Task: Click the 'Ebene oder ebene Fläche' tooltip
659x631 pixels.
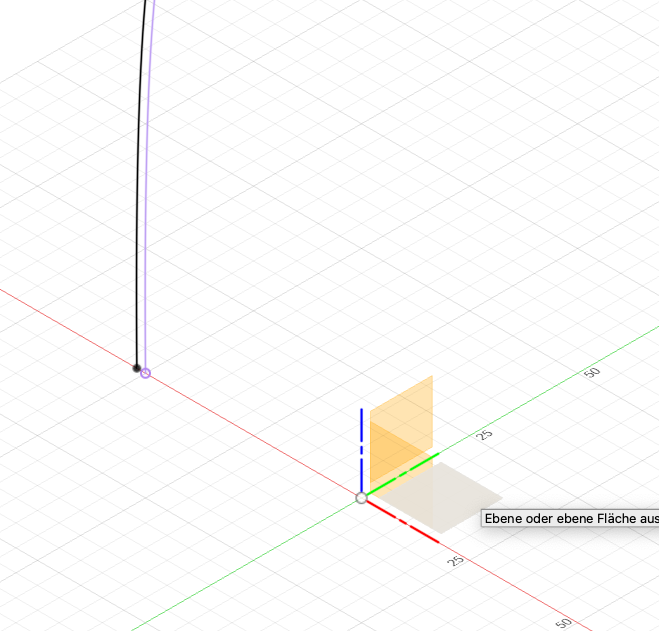Action: [x=570, y=519]
